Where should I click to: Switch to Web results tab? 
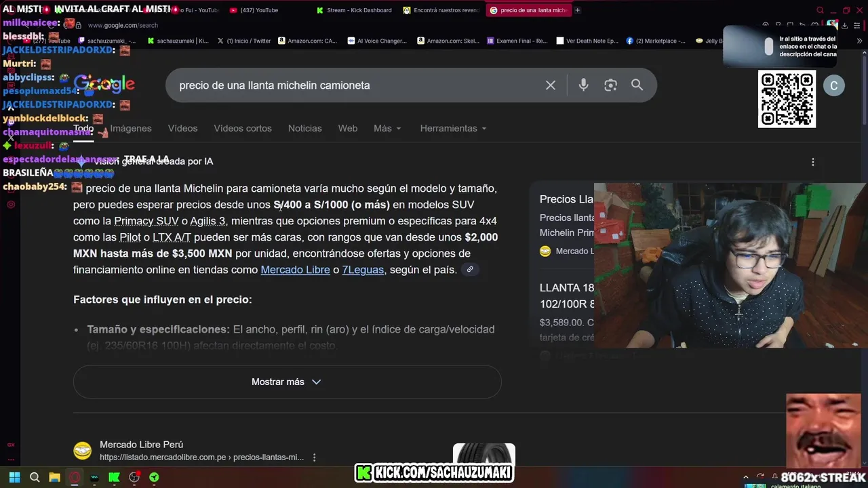pyautogui.click(x=348, y=128)
